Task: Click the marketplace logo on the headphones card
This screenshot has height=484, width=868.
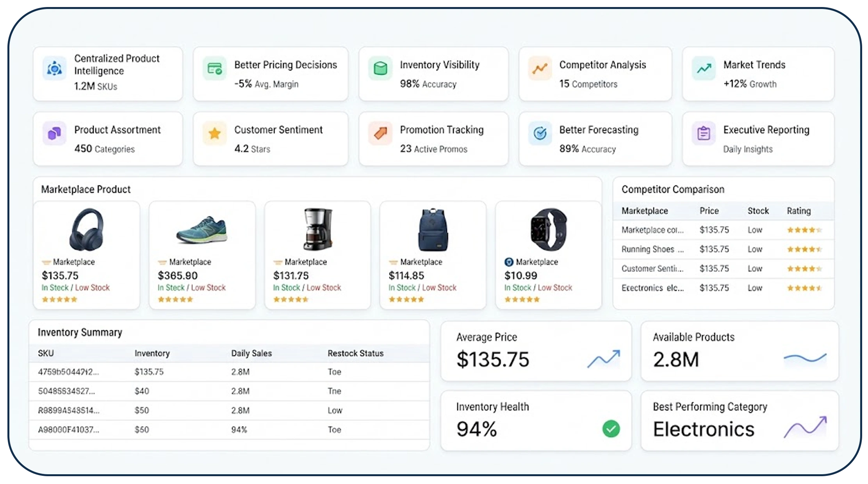Action: (46, 262)
